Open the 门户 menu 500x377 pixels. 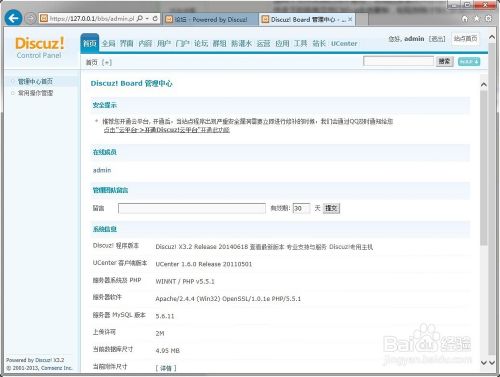pos(182,43)
